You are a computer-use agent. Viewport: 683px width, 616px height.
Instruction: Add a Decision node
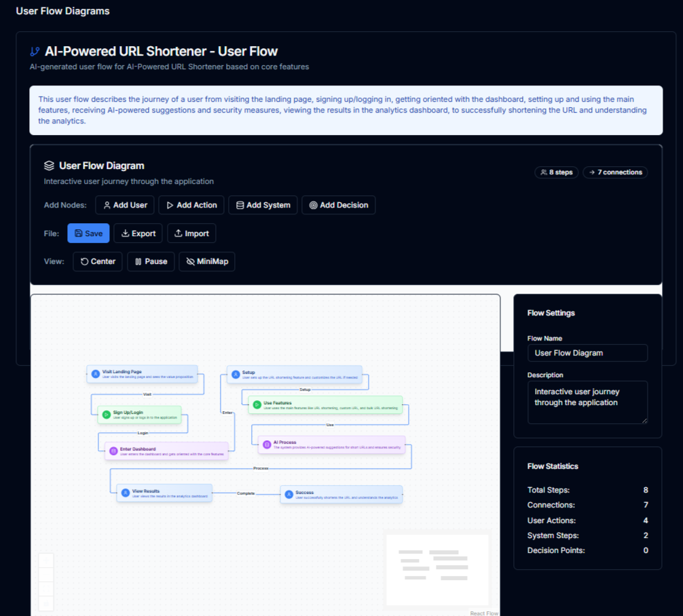pyautogui.click(x=338, y=205)
